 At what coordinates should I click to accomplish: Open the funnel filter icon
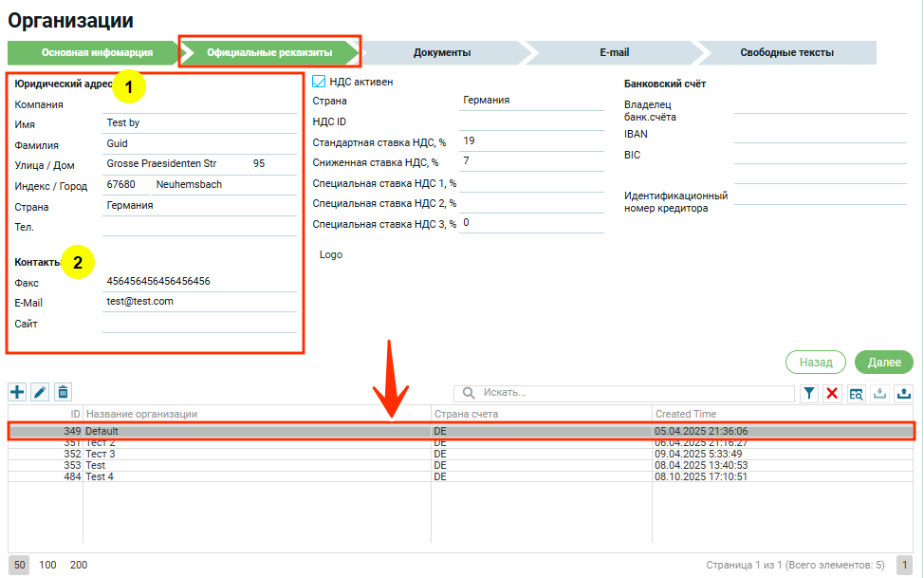tap(809, 394)
